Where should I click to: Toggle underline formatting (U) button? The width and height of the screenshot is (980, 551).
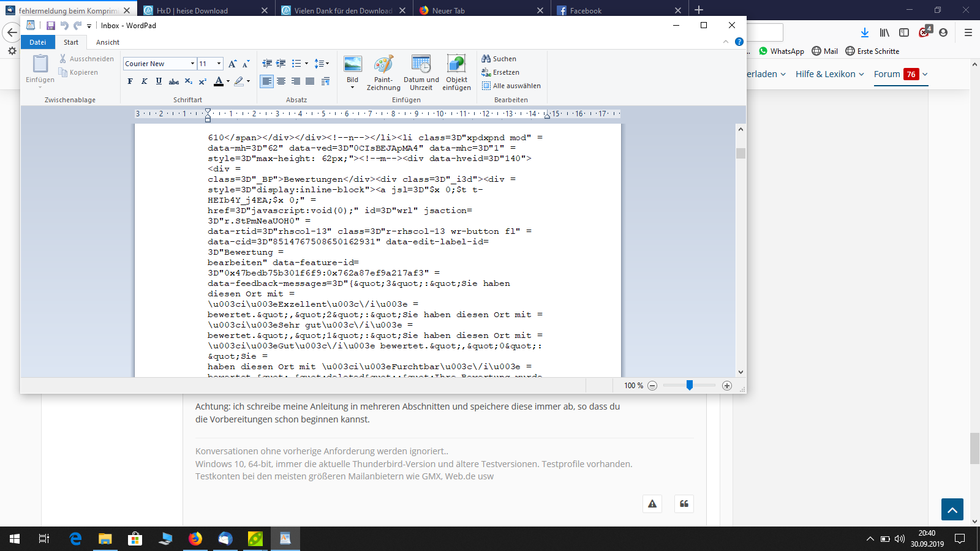pos(159,81)
